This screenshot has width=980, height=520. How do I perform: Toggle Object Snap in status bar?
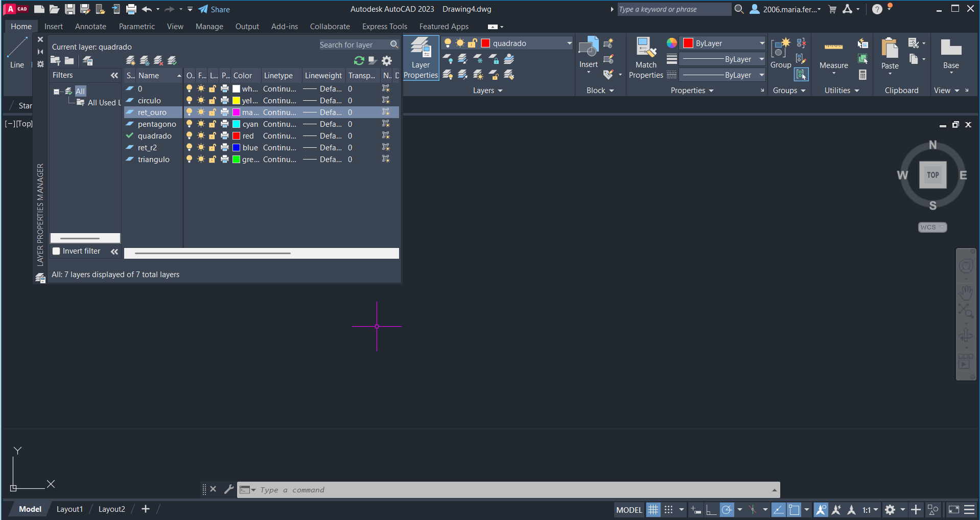pos(794,509)
